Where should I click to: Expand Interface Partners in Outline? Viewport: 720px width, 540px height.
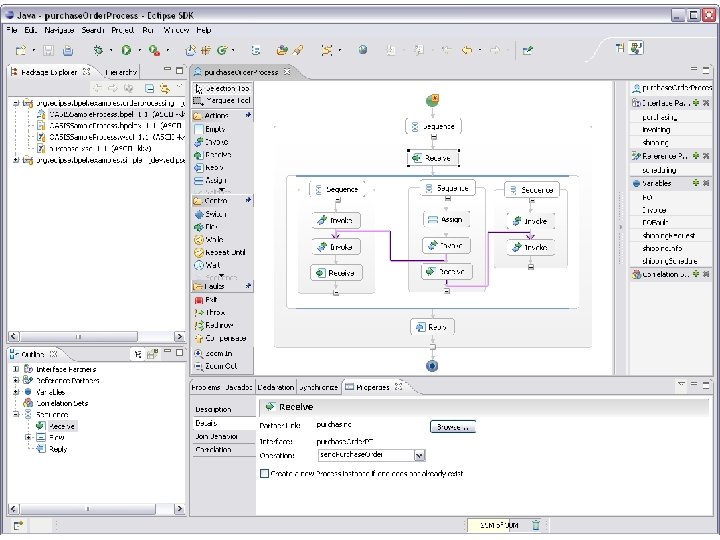click(16, 369)
